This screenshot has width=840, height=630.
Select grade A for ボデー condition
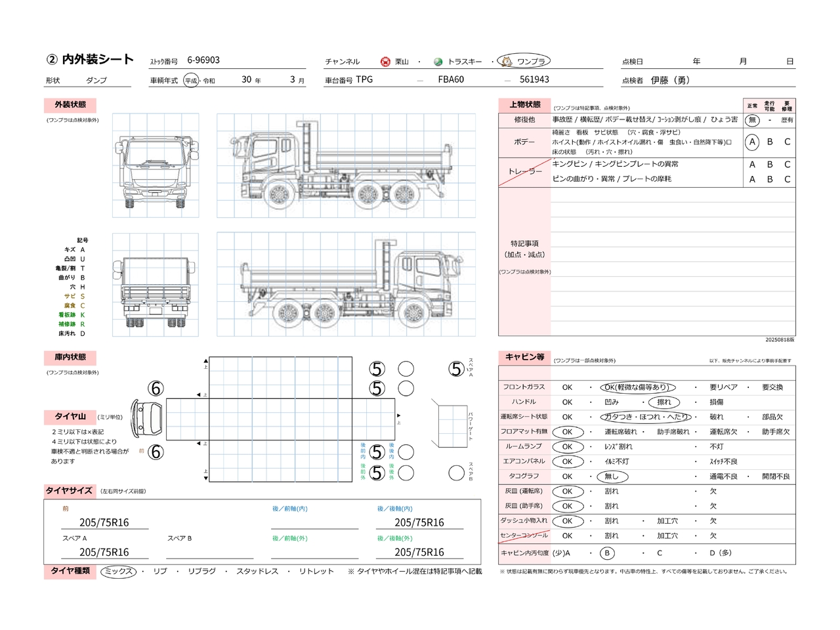(x=752, y=142)
